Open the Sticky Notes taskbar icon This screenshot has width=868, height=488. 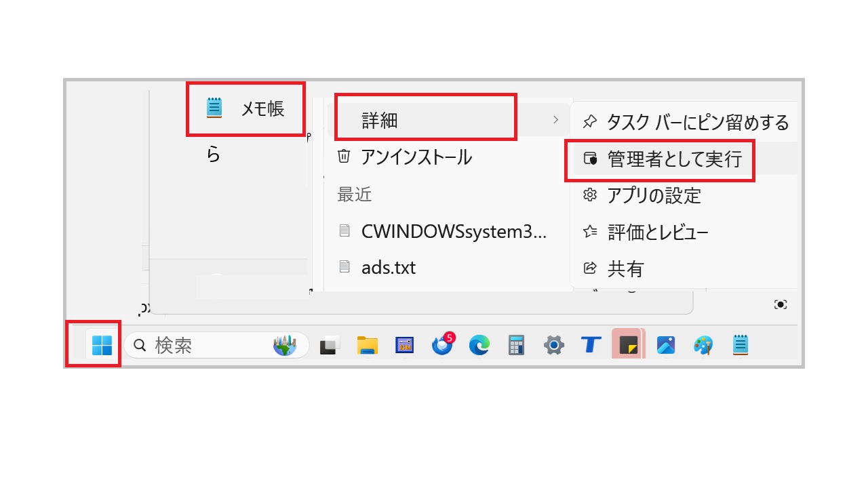click(x=628, y=346)
